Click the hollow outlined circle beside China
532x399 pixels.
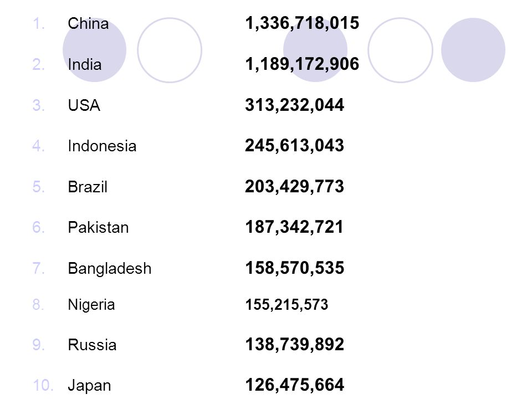170,50
